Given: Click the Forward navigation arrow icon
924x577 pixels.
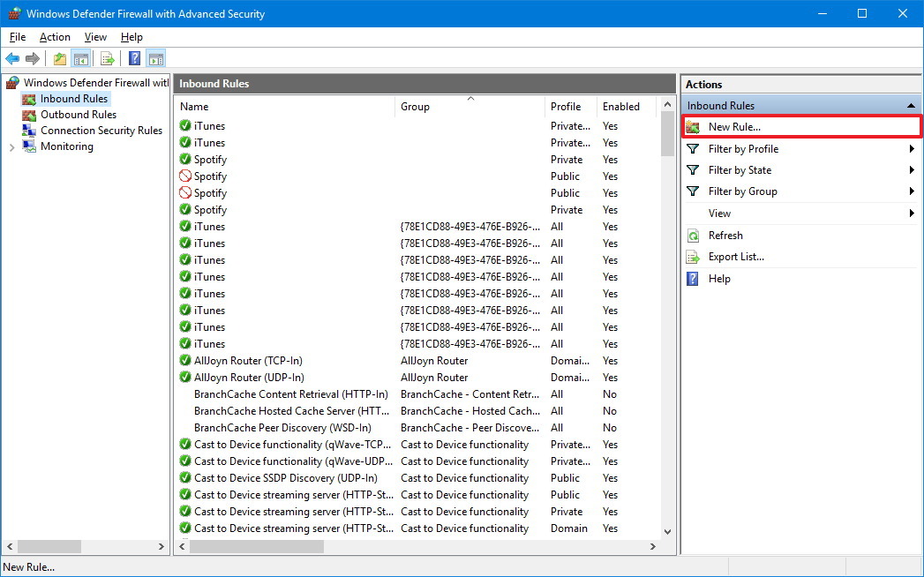Looking at the screenshot, I should [32, 58].
